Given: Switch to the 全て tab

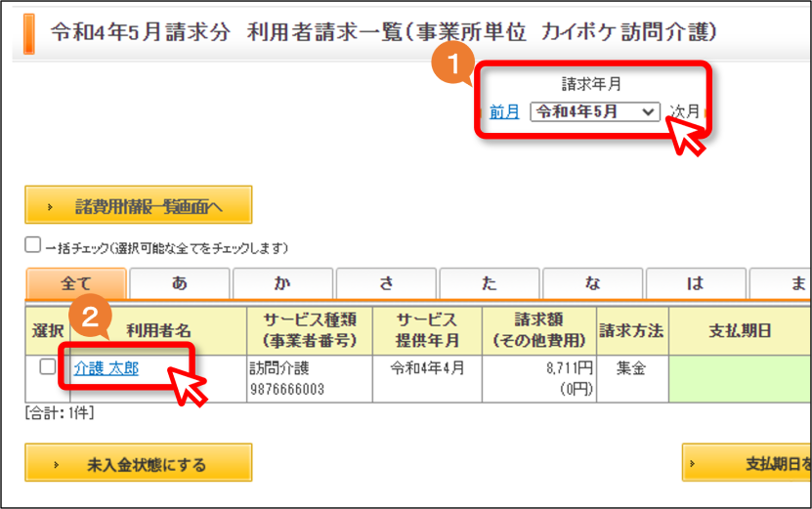Looking at the screenshot, I should (76, 283).
